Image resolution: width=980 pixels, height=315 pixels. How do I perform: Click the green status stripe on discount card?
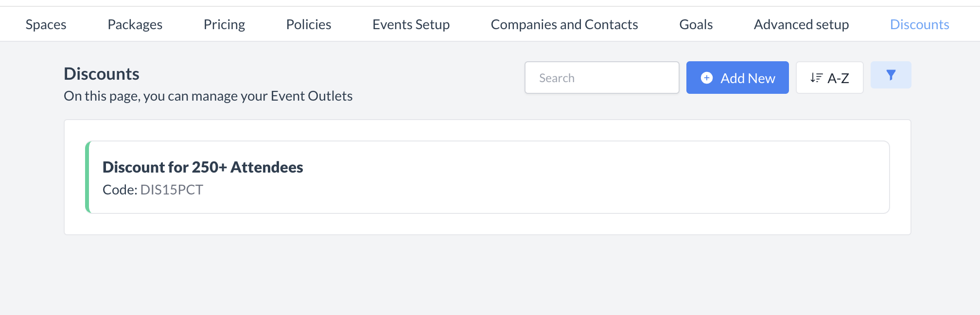(87, 177)
